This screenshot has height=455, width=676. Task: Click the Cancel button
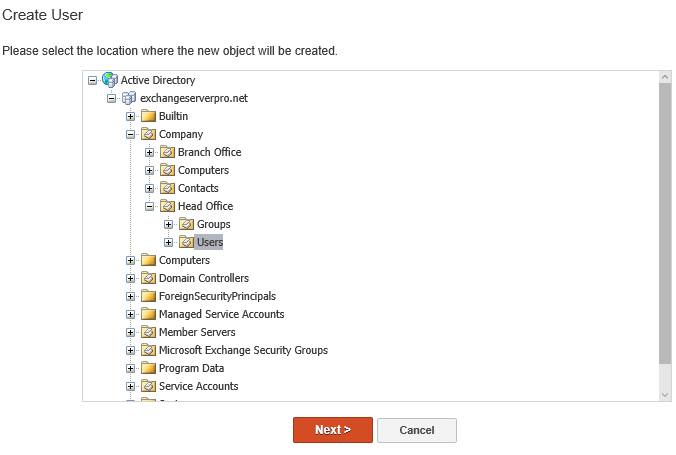(416, 430)
